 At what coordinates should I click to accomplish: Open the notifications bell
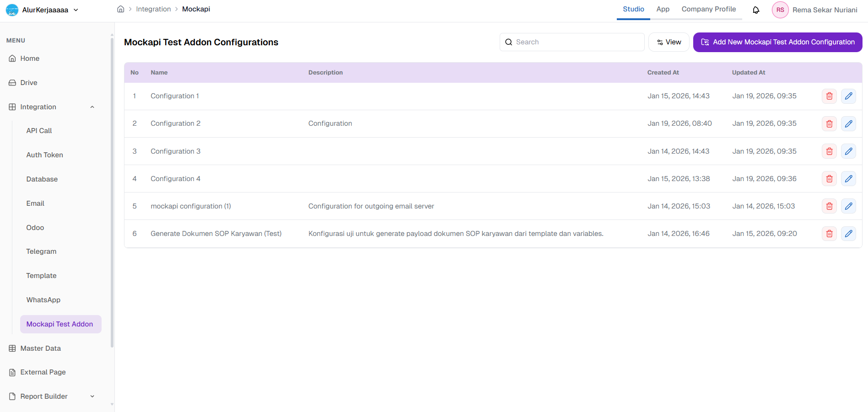tap(756, 10)
